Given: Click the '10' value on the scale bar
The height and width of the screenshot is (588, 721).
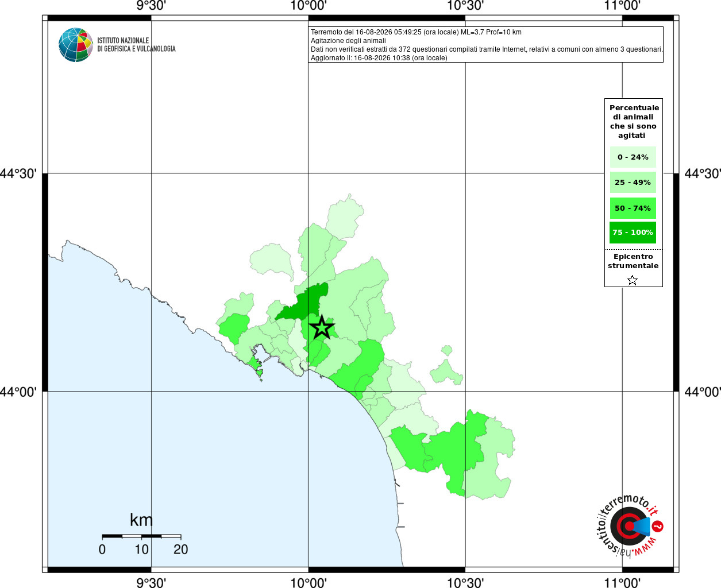Looking at the screenshot, I should (x=141, y=550).
